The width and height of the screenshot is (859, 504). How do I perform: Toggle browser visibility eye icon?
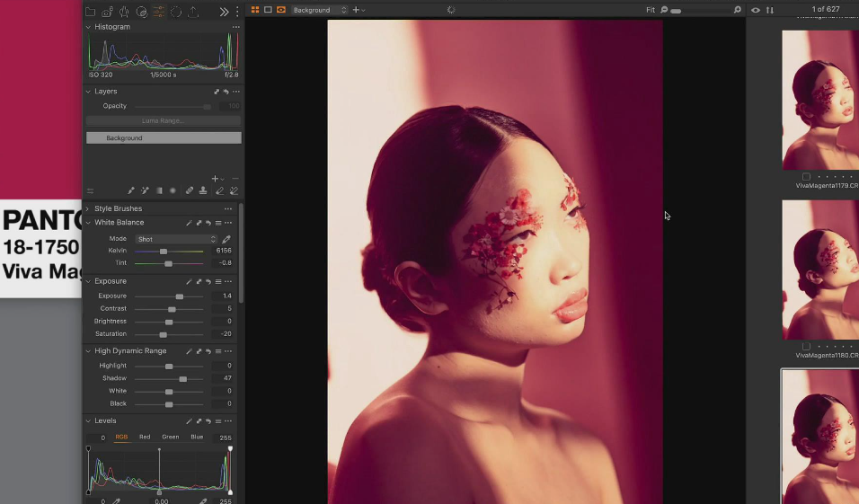[x=756, y=10]
